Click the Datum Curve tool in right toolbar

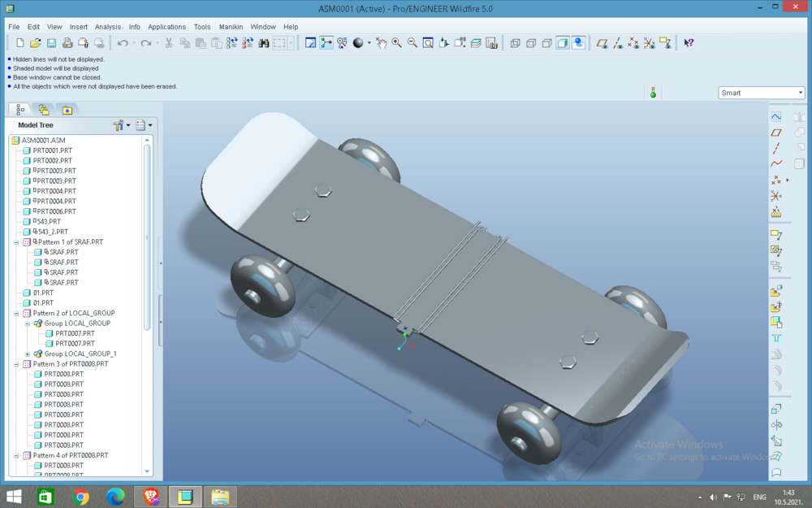[775, 164]
